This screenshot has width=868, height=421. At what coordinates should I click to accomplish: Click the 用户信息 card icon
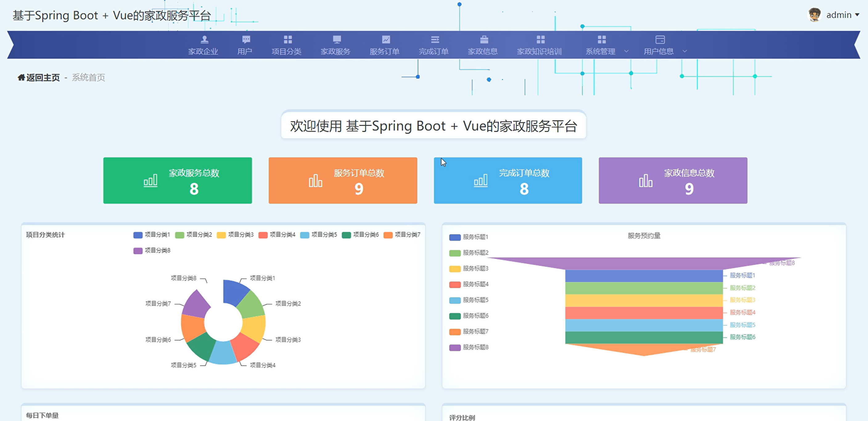tap(660, 40)
